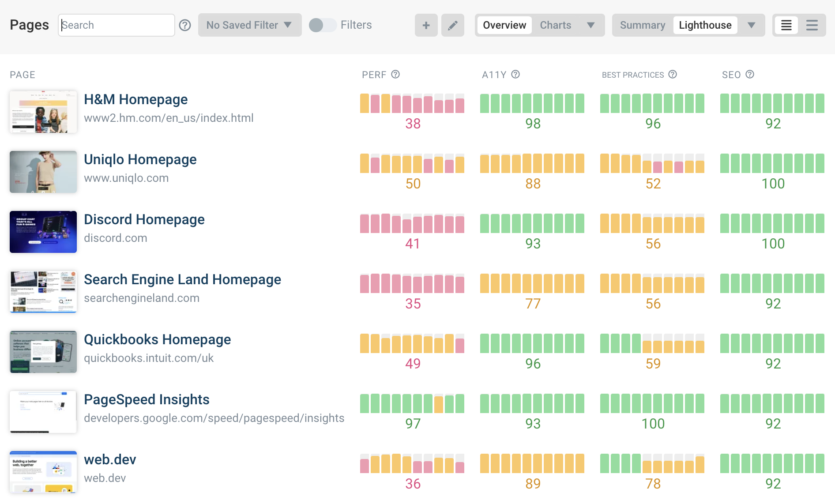Switch to the spaced list view icon

(812, 25)
